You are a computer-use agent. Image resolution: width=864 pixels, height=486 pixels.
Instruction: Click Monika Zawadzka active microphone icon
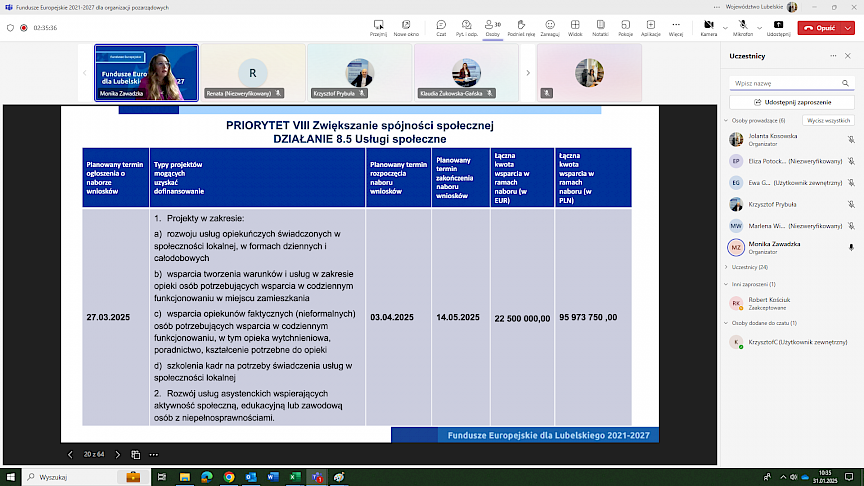tap(851, 247)
